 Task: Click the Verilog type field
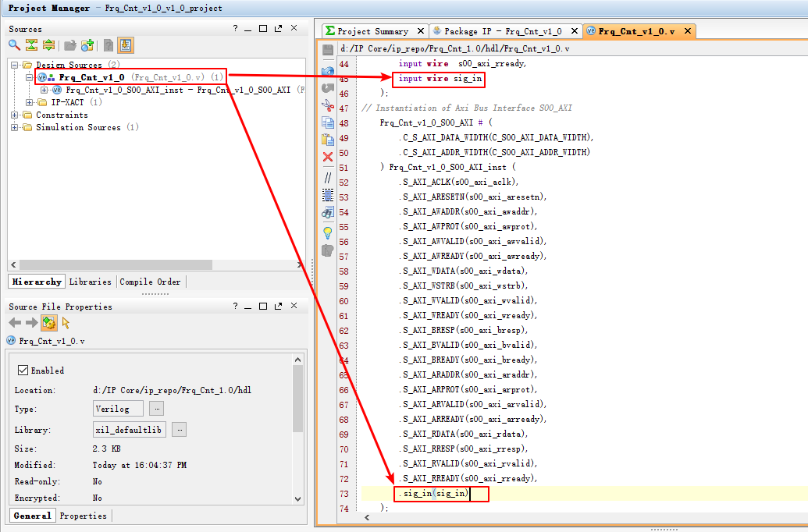pos(118,409)
